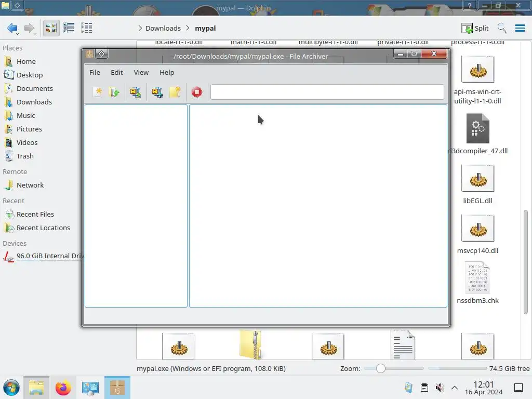Select libEGL.dll file icon
The image size is (532, 399).
[x=478, y=179]
